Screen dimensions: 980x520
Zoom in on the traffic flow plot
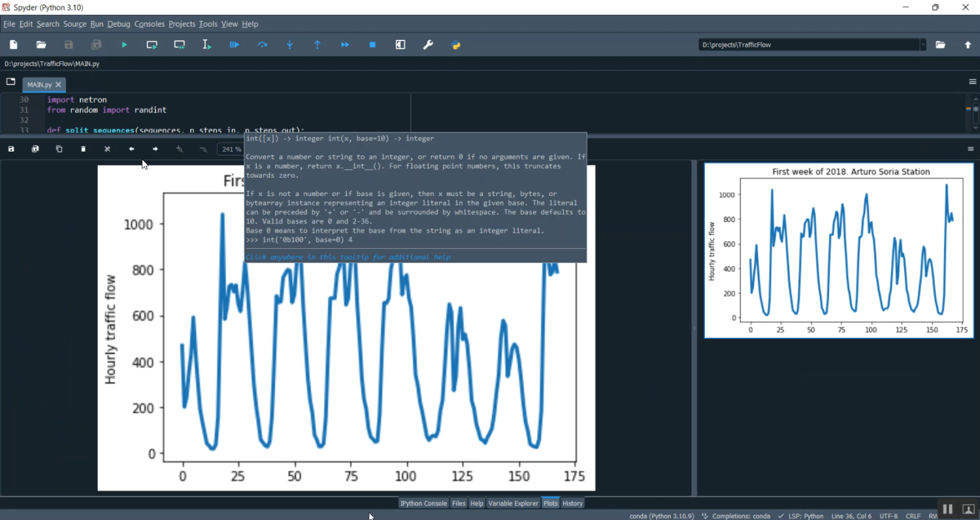[x=179, y=149]
